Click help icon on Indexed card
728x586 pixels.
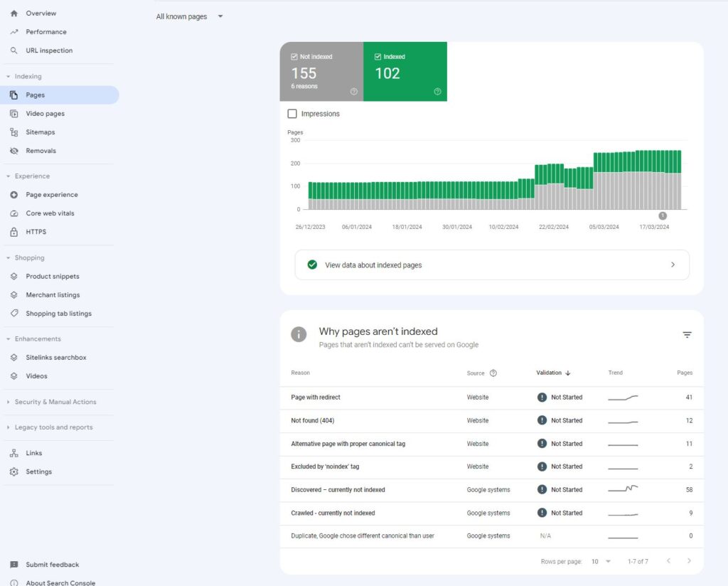(437, 92)
